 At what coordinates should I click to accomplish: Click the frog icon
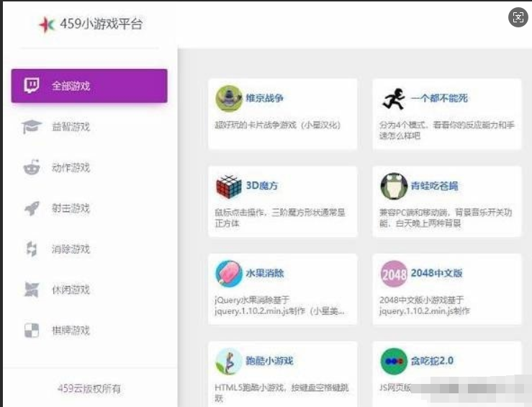click(394, 186)
